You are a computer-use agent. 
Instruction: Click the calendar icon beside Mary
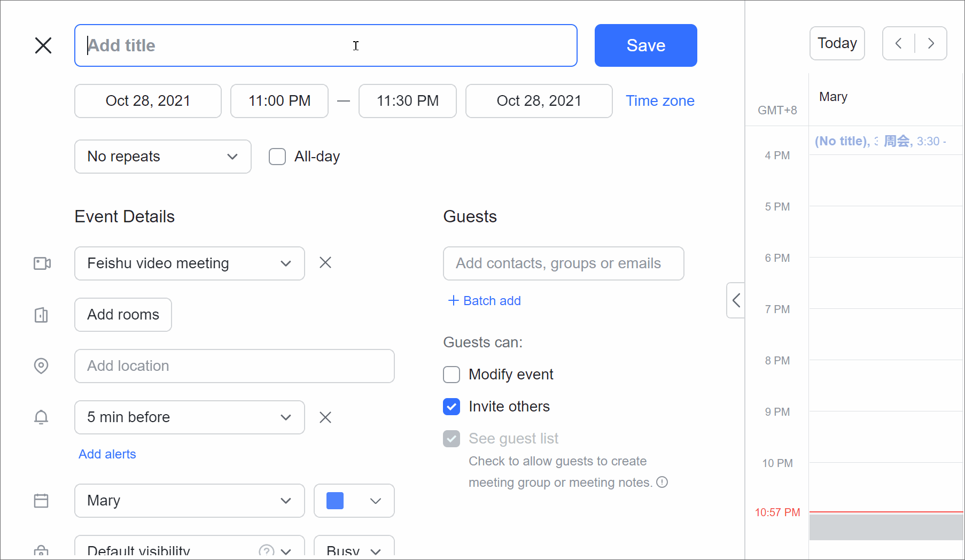point(41,501)
